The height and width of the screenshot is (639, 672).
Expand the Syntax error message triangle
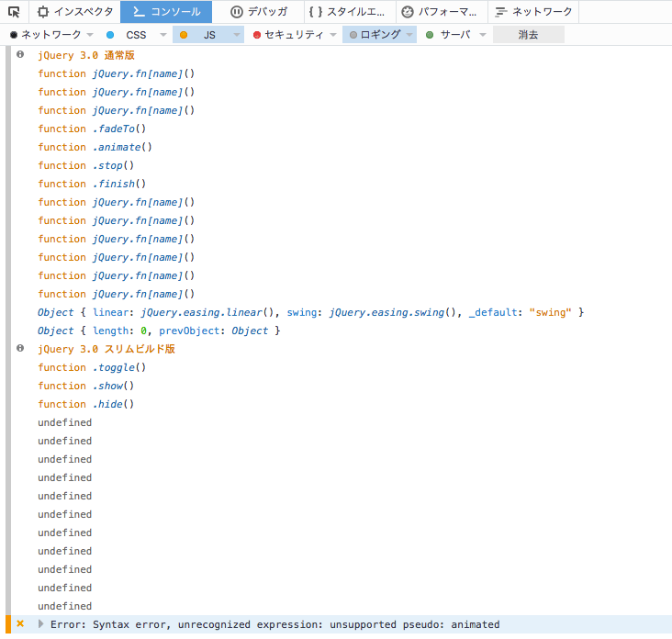(40, 623)
